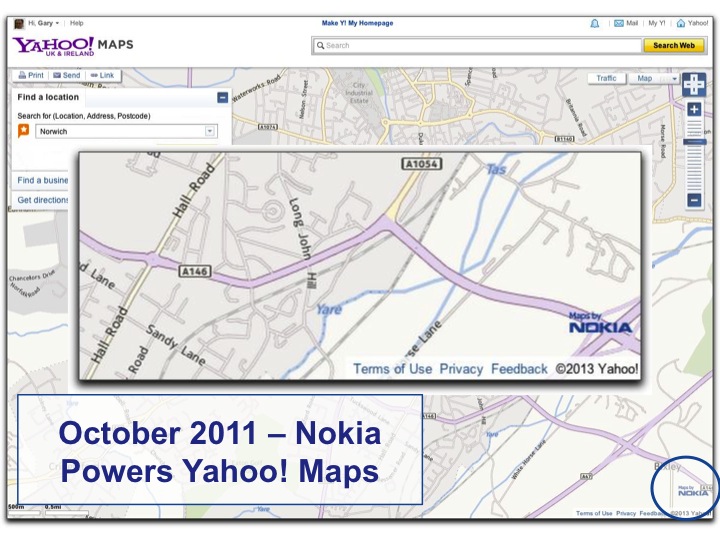Click the B1140 road marker

click(565, 139)
